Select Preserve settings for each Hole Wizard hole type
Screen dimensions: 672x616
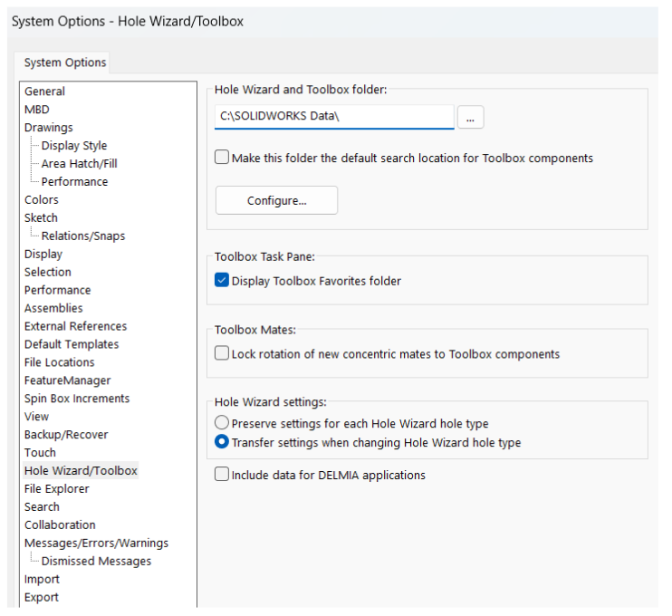[222, 423]
